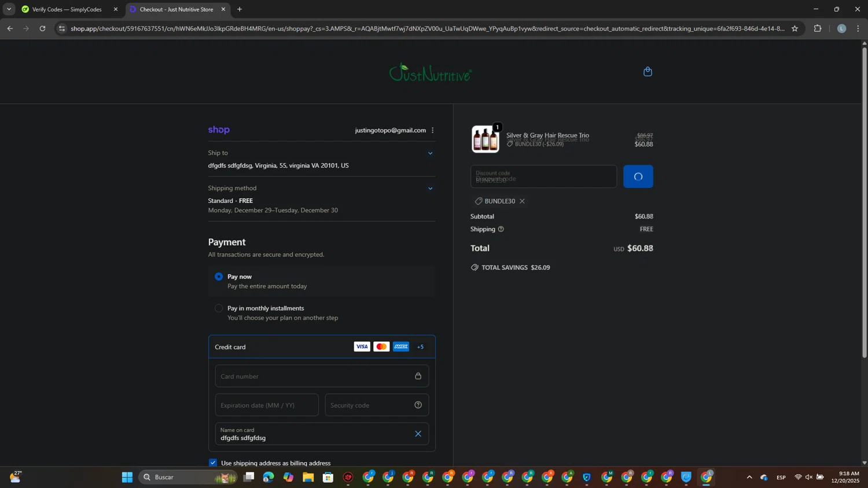The height and width of the screenshot is (488, 868).
Task: Open Copilot from taskbar
Action: coord(288,477)
